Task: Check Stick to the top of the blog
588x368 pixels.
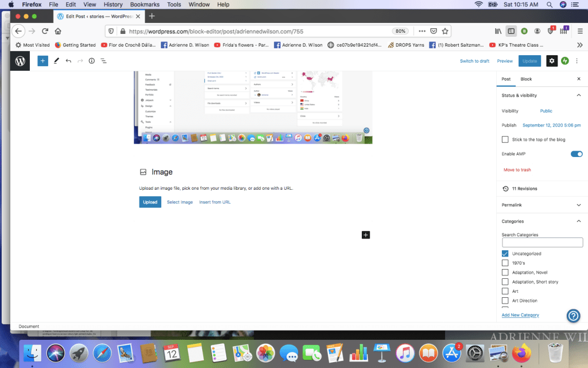Action: [x=505, y=140]
